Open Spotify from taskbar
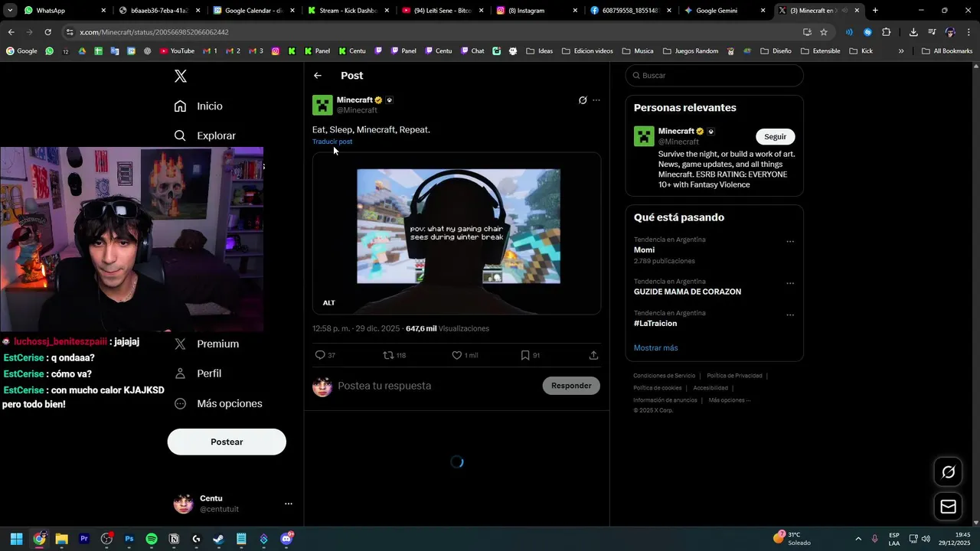The height and width of the screenshot is (551, 980). [152, 539]
